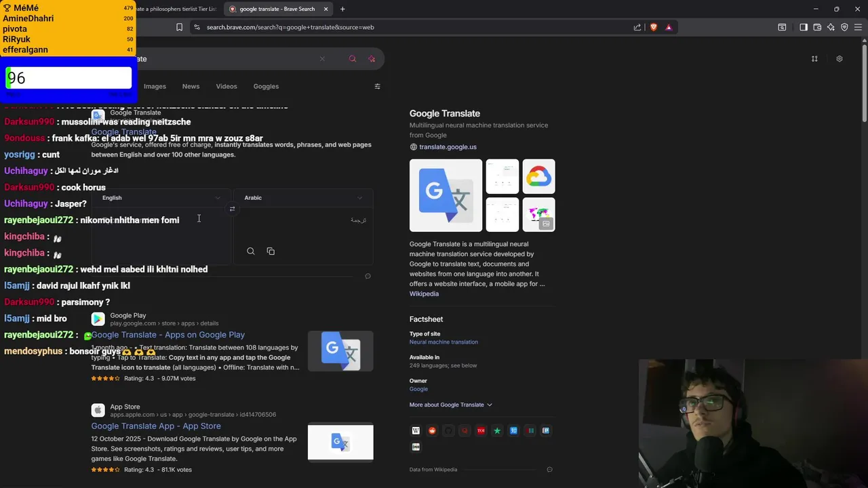Click the AmineDhahri leaderboard entry
This screenshot has width=868, height=488.
68,18
